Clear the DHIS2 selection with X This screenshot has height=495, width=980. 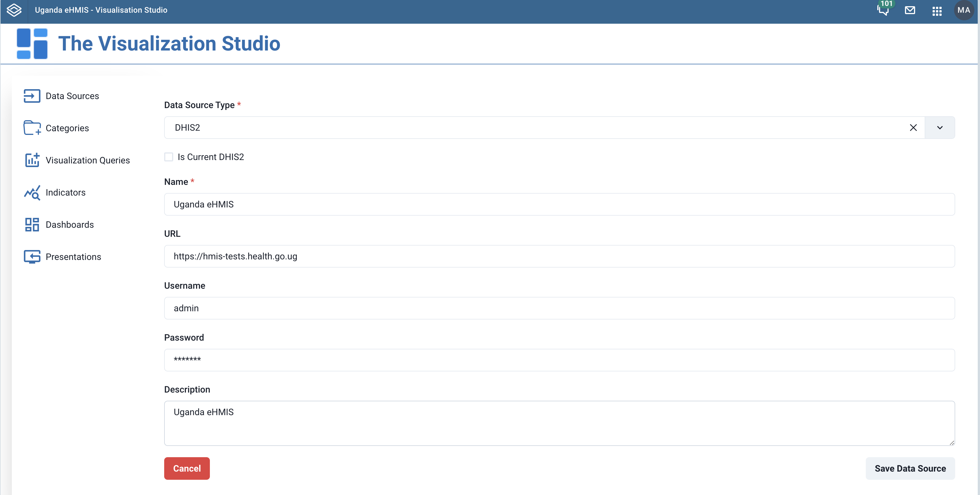pyautogui.click(x=913, y=128)
